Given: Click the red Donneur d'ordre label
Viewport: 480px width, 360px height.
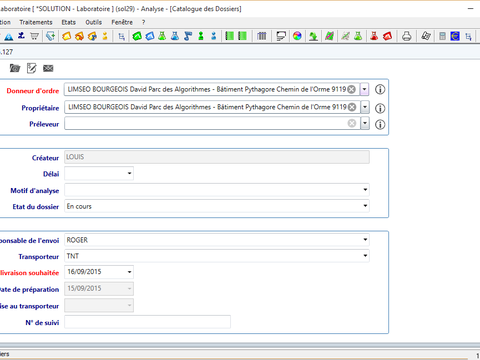Looking at the screenshot, I should click(x=33, y=91).
